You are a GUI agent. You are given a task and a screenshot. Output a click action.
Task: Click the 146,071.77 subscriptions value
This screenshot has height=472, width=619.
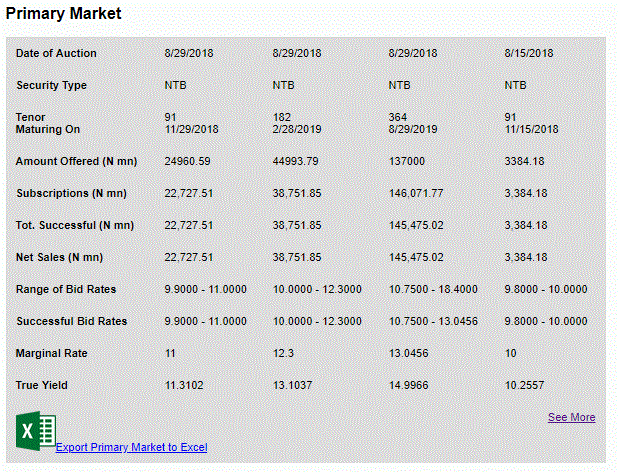click(x=416, y=193)
